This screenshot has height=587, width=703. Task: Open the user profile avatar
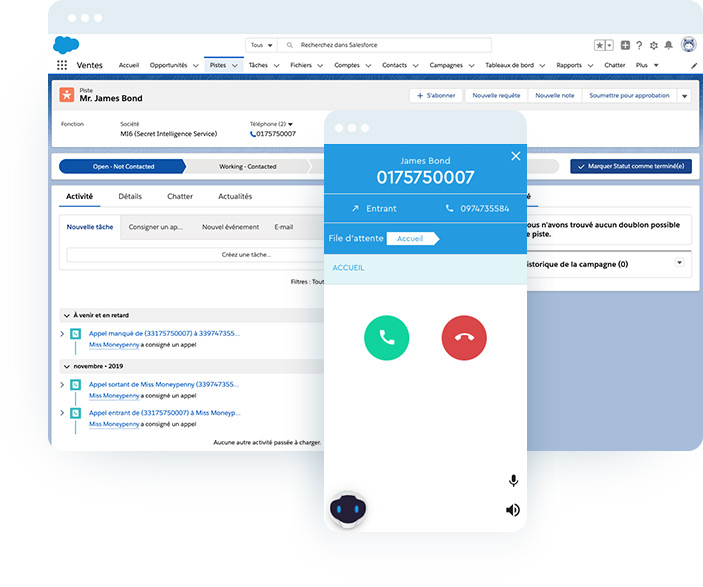(689, 44)
